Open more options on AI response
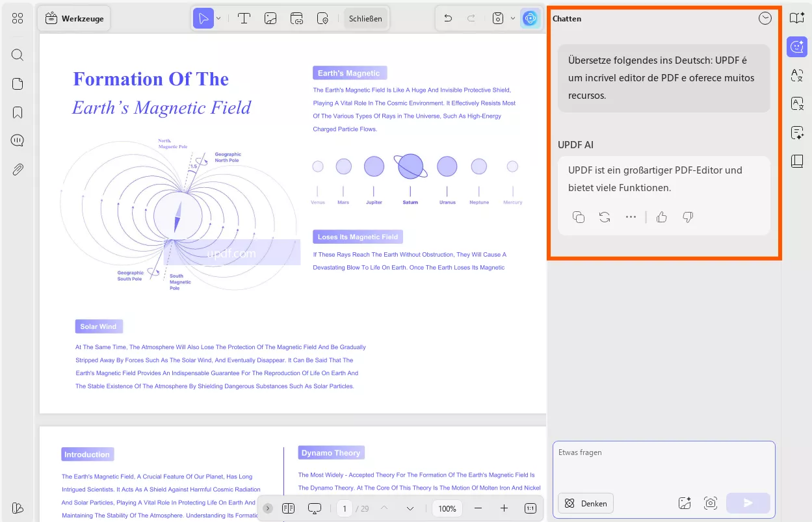Viewport: 812px width, 522px height. 631,217
